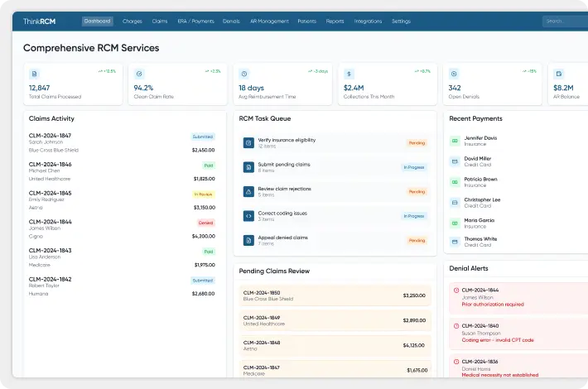Open pending claim CLM-2024-1850 row
The image size is (588, 389).
tap(335, 295)
